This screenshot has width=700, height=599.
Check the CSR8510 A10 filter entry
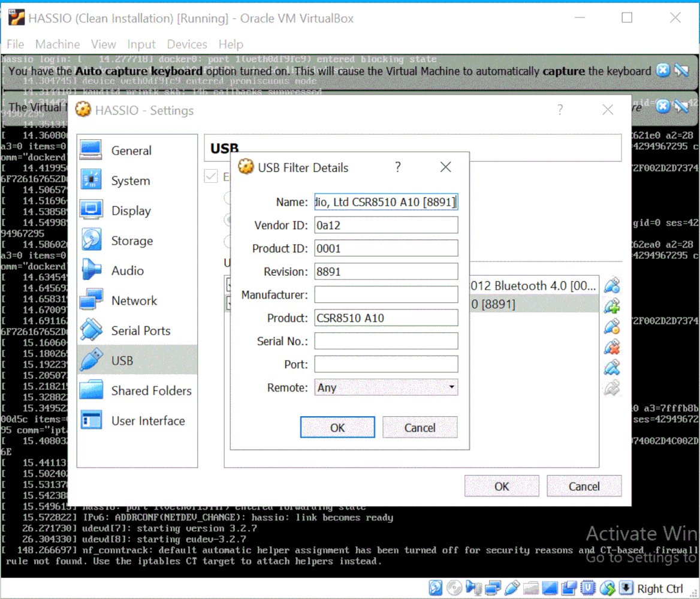point(229,304)
